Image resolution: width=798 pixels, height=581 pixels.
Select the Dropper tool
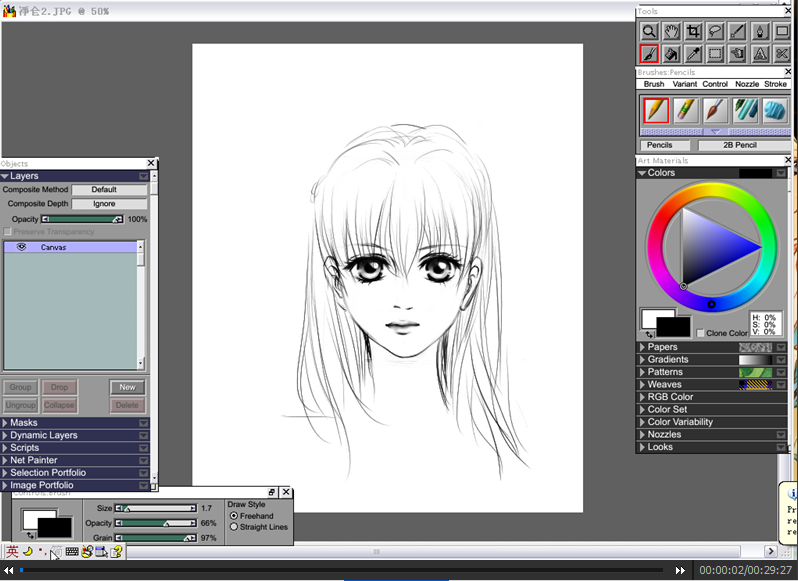click(x=693, y=54)
